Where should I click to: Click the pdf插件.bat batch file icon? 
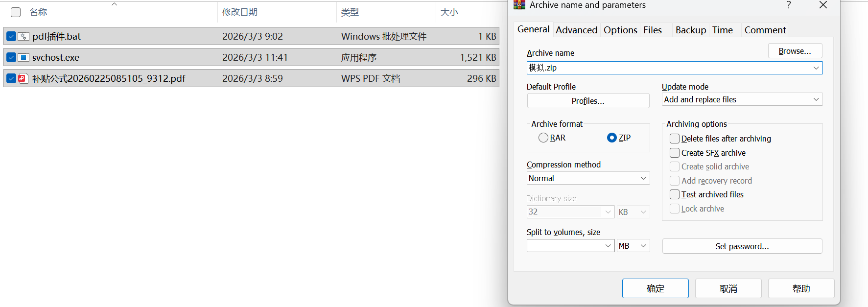coord(23,36)
